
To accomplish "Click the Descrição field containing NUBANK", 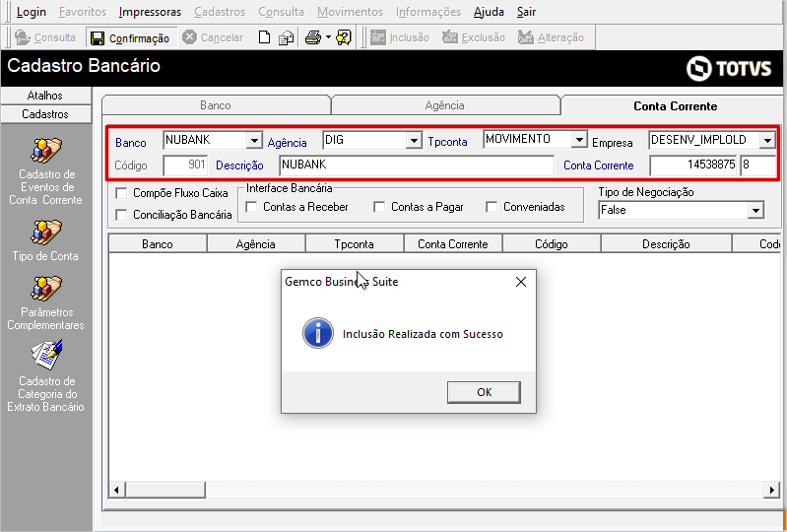I will pyautogui.click(x=417, y=166).
